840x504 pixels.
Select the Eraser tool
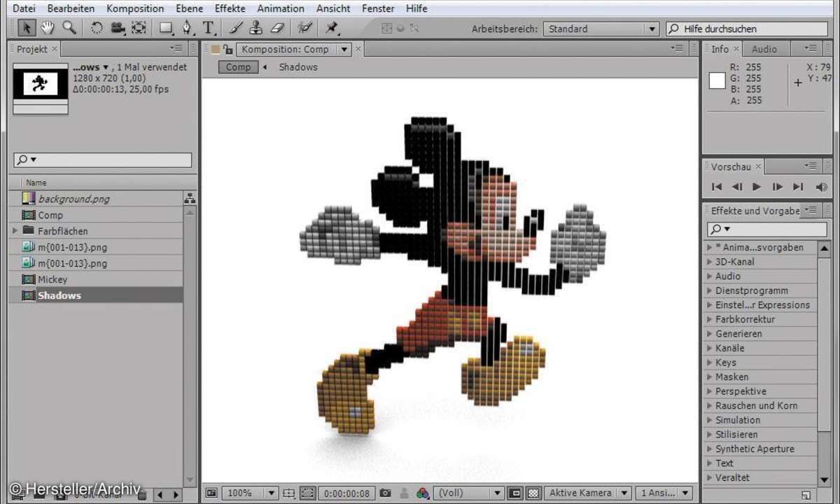(x=277, y=28)
